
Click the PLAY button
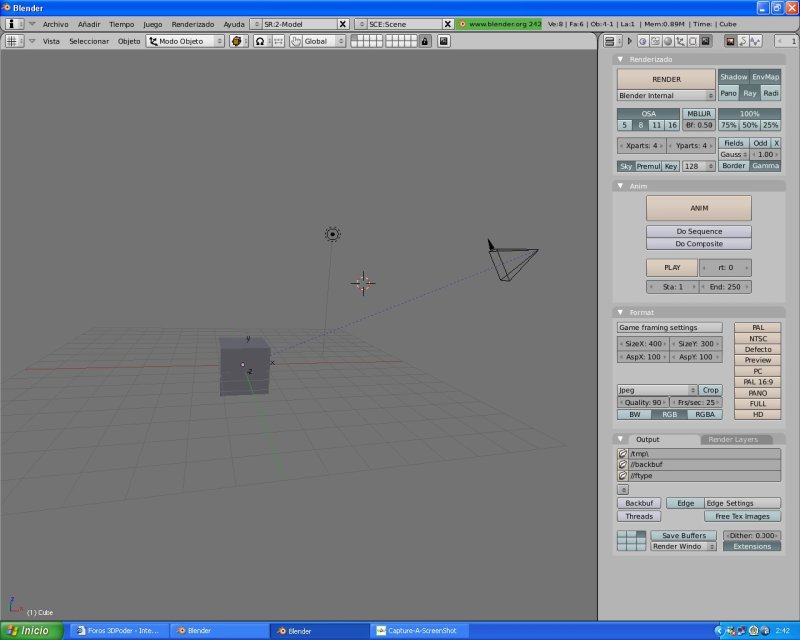click(672, 267)
